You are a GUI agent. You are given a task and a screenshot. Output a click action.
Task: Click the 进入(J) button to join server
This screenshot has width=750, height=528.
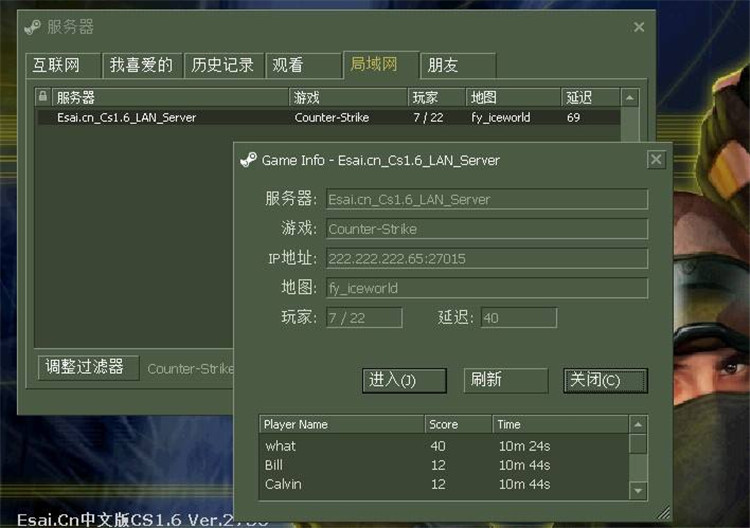point(404,380)
